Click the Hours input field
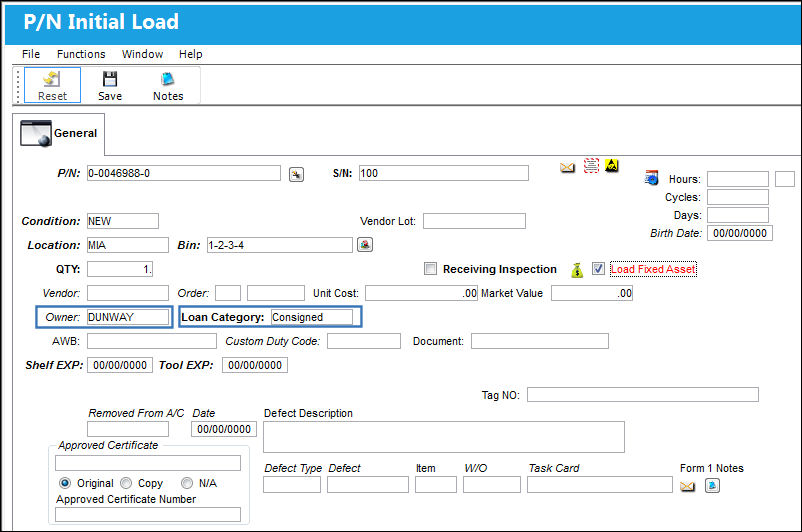The image size is (802, 532). coord(738,179)
